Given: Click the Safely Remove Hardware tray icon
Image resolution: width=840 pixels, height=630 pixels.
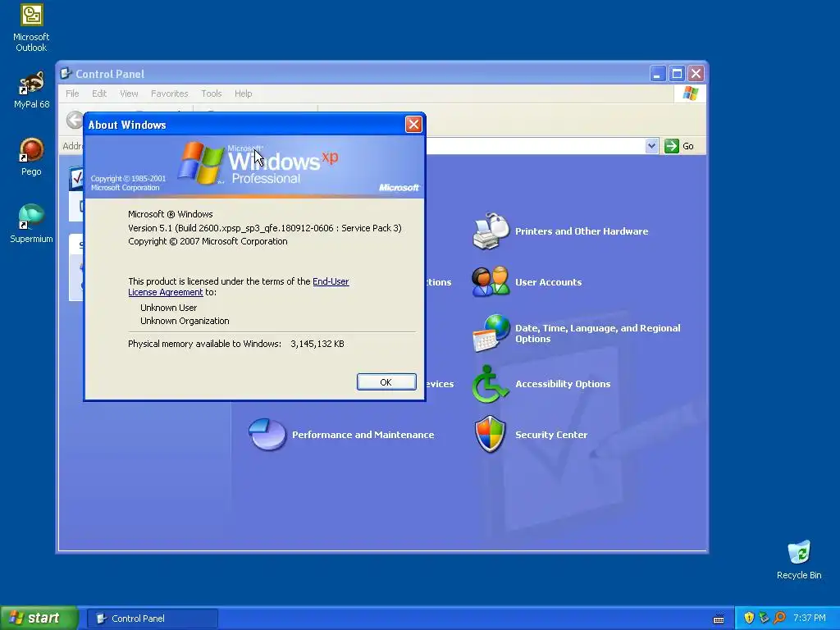Looking at the screenshot, I should click(764, 618).
